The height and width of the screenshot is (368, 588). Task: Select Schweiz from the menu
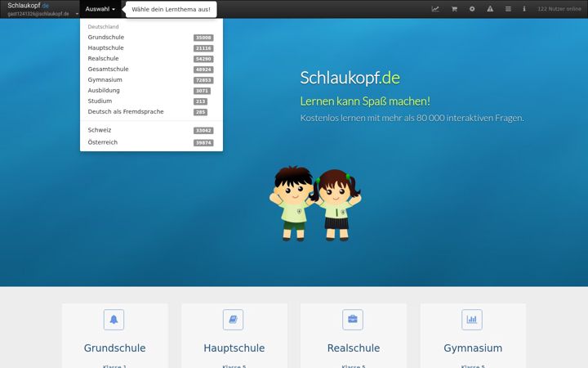tap(151, 130)
